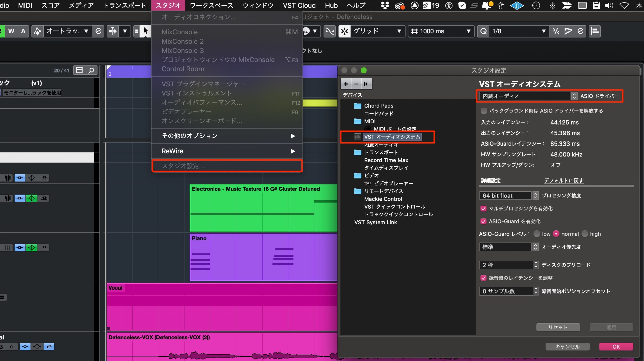Screen dimensions: 644x361
Task: Open the 1000 ms grid value dropdown
Action: pos(441,31)
